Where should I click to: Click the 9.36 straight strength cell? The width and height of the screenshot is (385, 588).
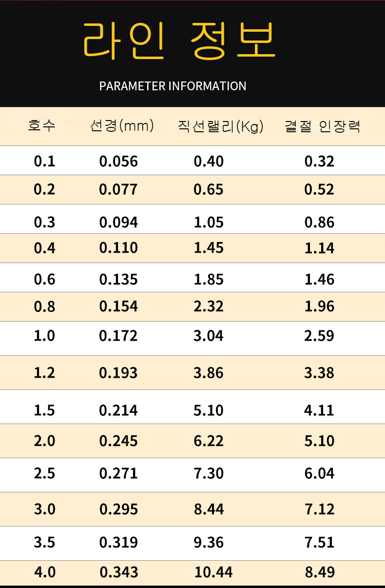[209, 542]
